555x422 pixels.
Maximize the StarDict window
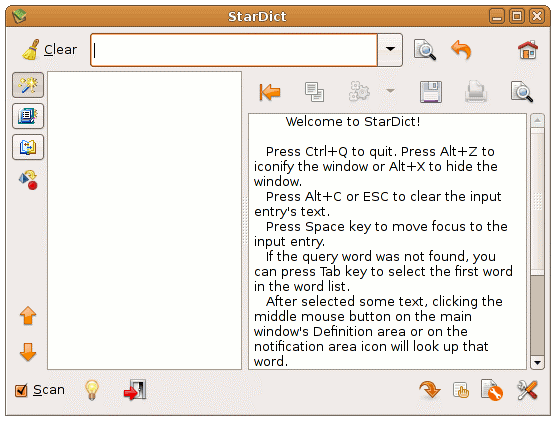point(517,16)
